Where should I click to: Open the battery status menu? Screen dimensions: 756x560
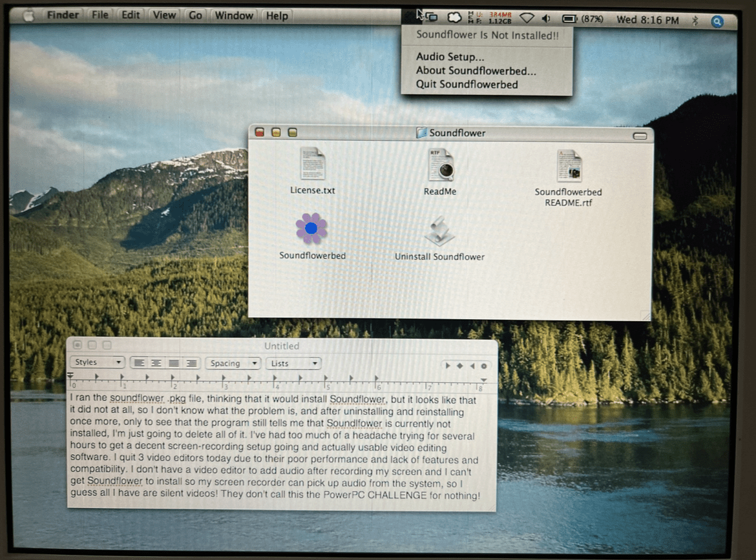click(x=582, y=19)
